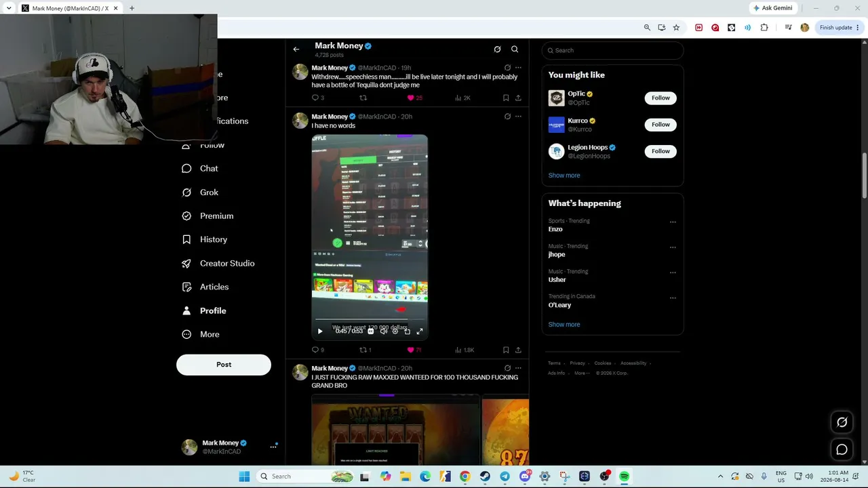The width and height of the screenshot is (868, 488).
Task: Go to Premium in the sidebar
Action: 208,216
